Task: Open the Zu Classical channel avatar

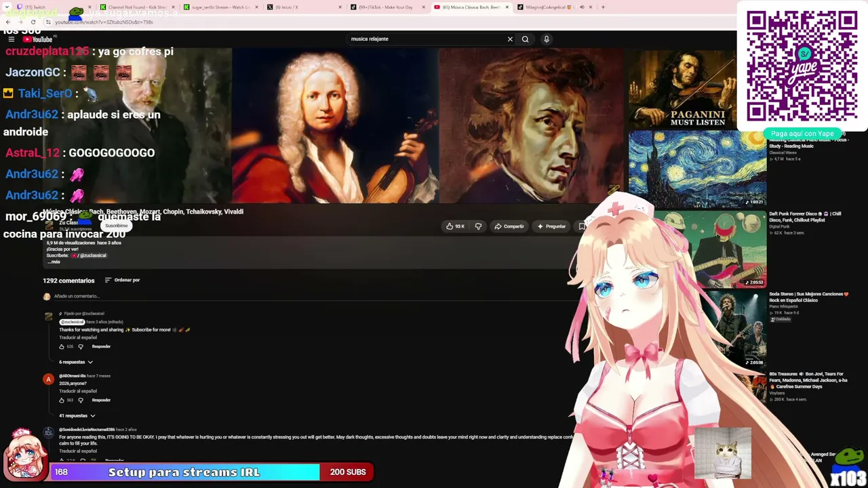Action: pos(50,225)
